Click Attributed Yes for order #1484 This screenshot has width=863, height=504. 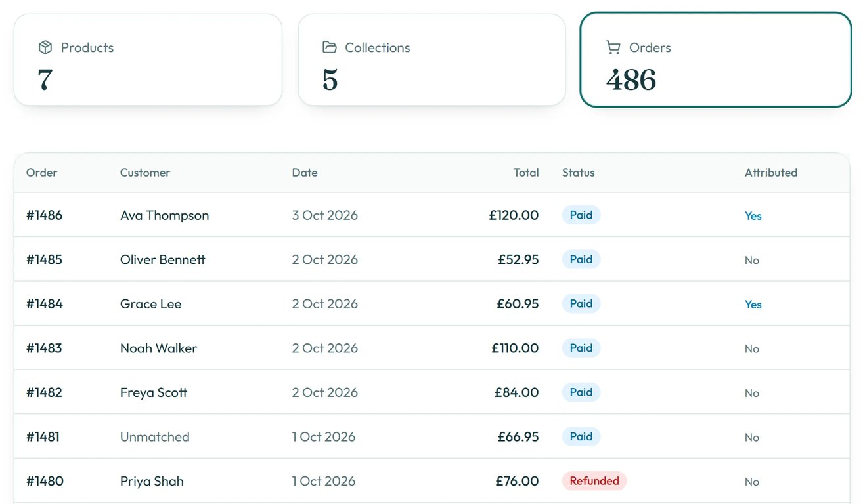pyautogui.click(x=753, y=304)
